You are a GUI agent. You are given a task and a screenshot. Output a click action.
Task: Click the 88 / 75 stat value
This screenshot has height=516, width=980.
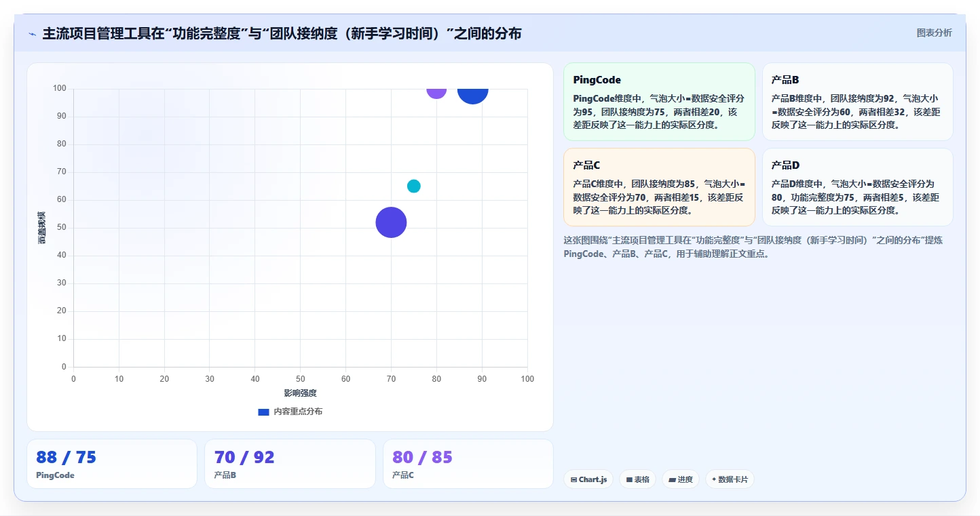pyautogui.click(x=66, y=457)
